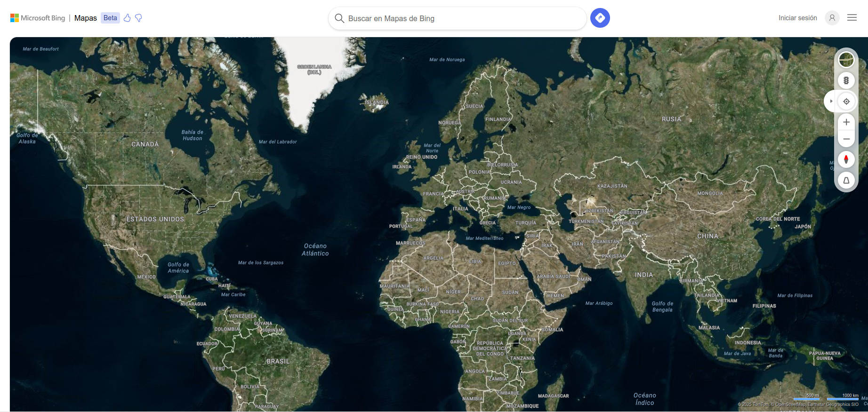Toggle the traffic layer icon
Screen dimensions: 868x412
tap(846, 80)
